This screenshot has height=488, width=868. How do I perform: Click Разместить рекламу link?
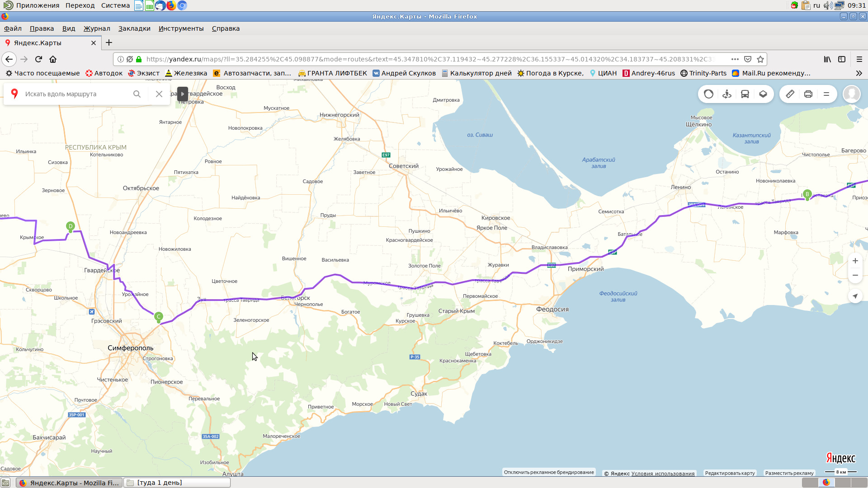point(789,473)
